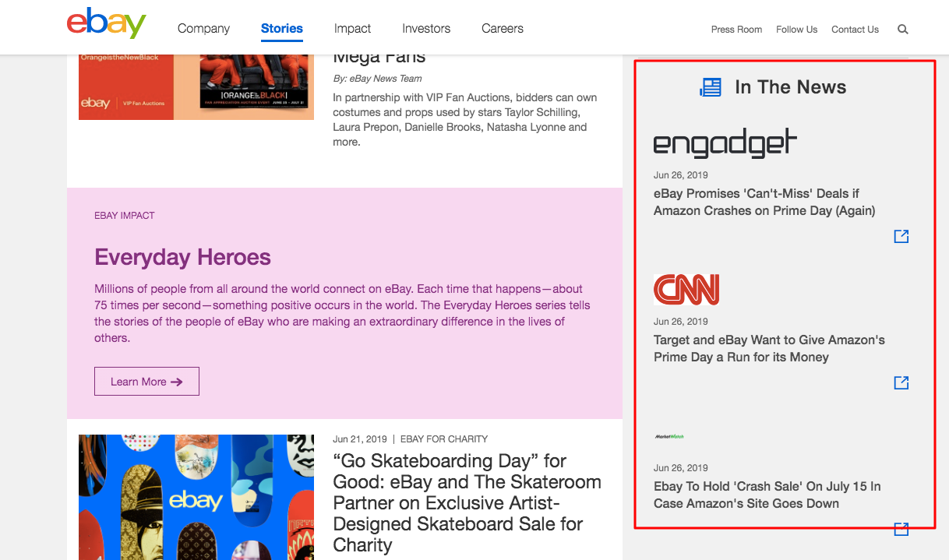Open the Follow Us link
Viewport: 949px width, 560px height.
click(x=796, y=30)
